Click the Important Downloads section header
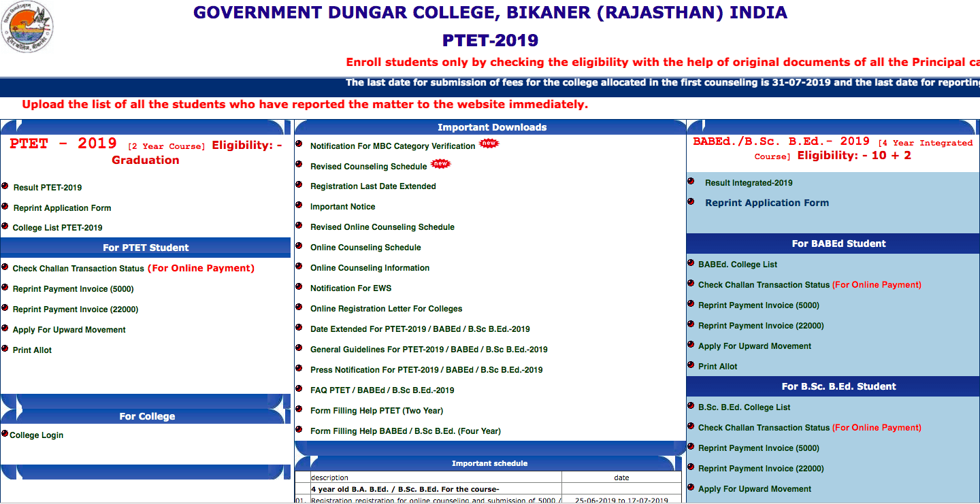980x504 pixels. pos(491,127)
